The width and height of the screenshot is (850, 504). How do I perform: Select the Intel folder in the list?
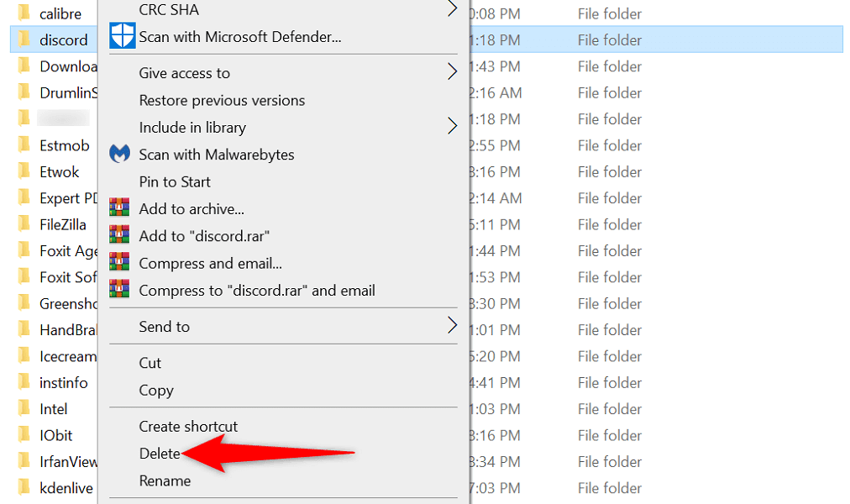[54, 409]
